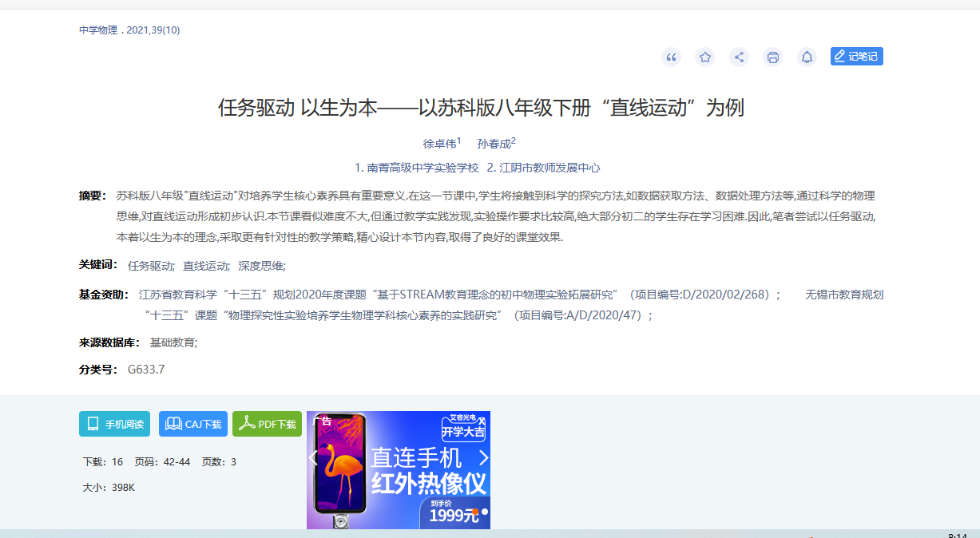Open the 中学物理 journal link
980x538 pixels.
coord(97,30)
